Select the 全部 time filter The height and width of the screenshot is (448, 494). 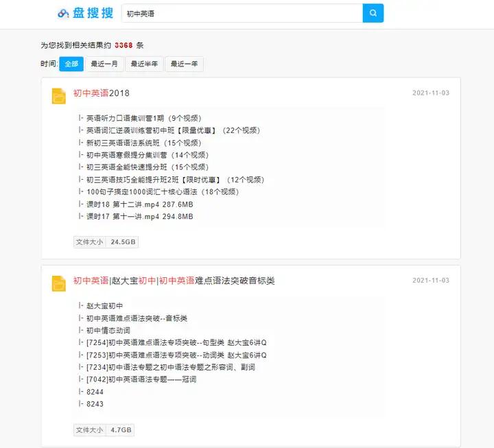(71, 64)
